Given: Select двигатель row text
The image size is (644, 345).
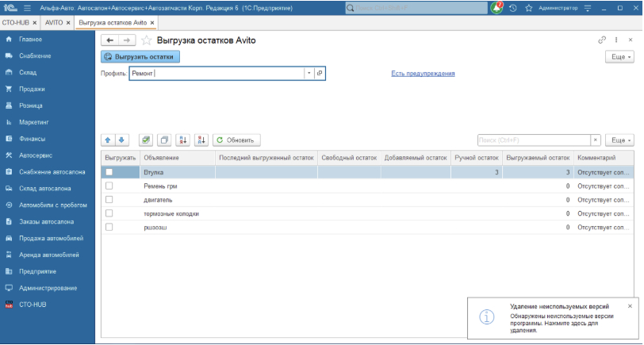Looking at the screenshot, I should [x=158, y=200].
